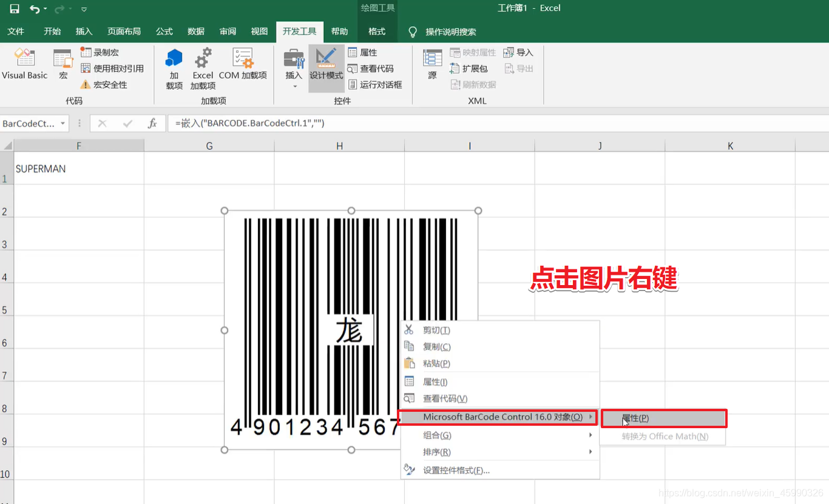Open Microsoft BarCode Control 16.0 对象 submenu
829x504 pixels.
(498, 417)
